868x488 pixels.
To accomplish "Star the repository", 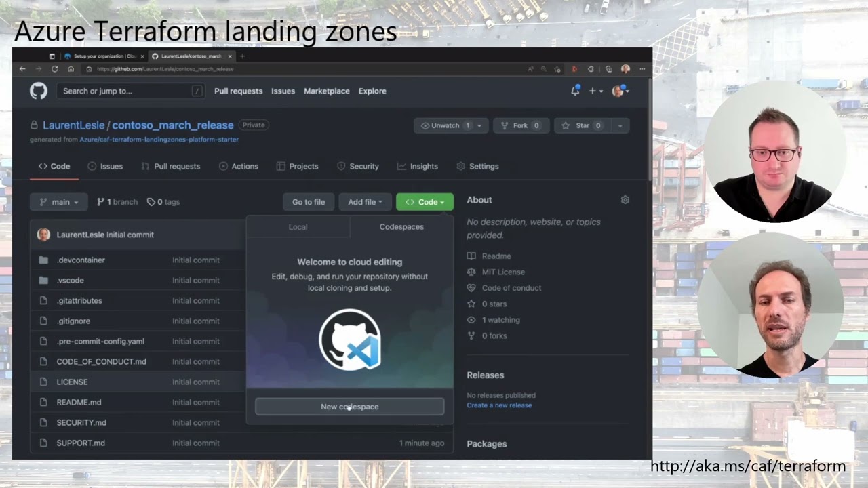I will (x=582, y=125).
